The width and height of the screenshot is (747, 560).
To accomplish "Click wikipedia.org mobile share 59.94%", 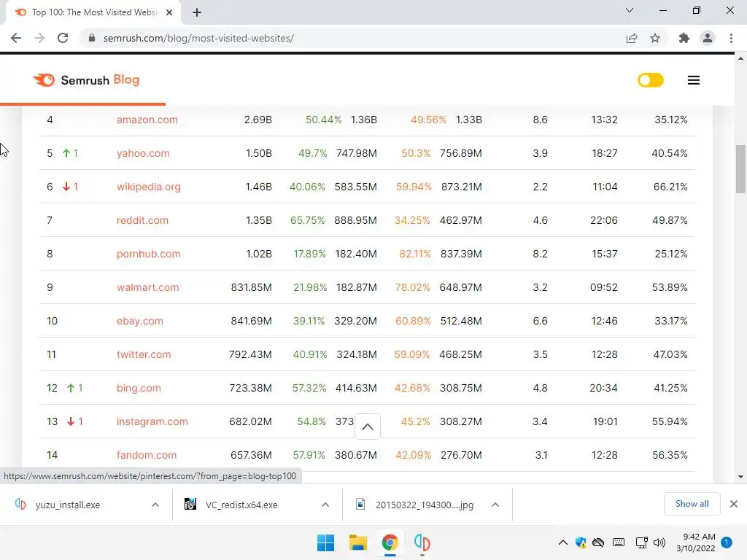I will [414, 187].
